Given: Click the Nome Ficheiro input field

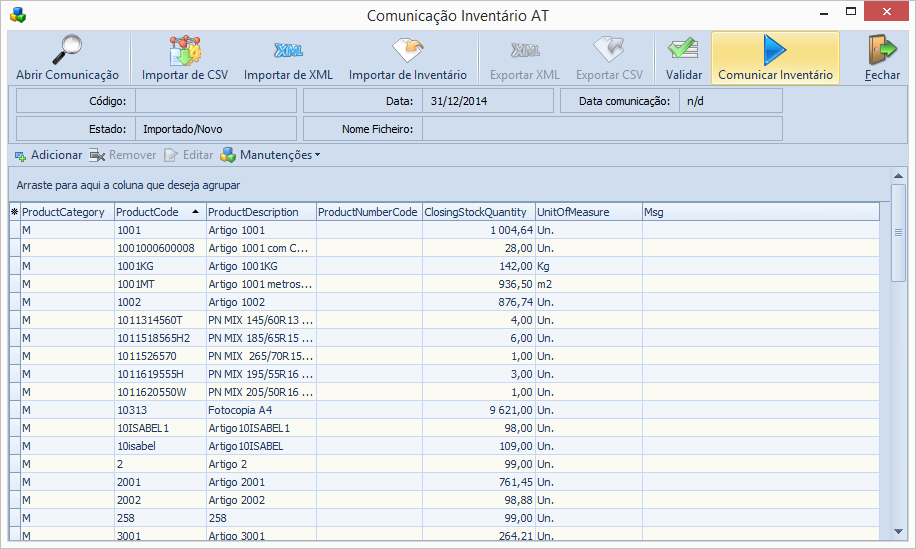Looking at the screenshot, I should [x=602, y=129].
